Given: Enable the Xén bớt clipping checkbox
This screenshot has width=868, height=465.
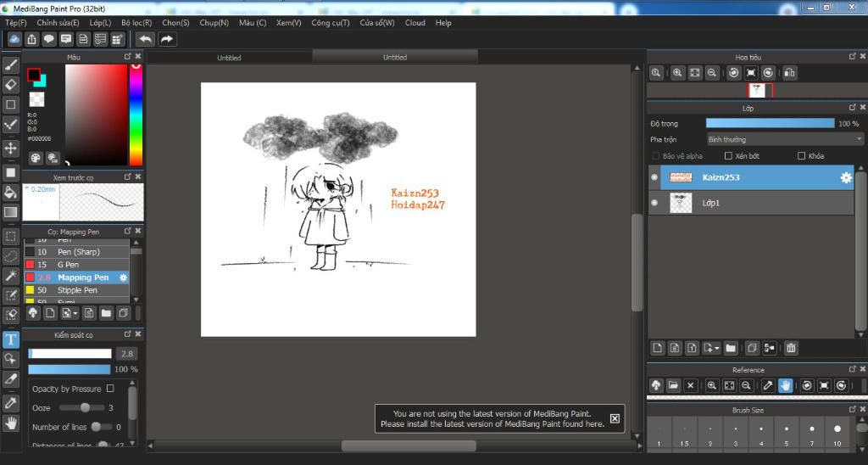Looking at the screenshot, I should [x=728, y=156].
